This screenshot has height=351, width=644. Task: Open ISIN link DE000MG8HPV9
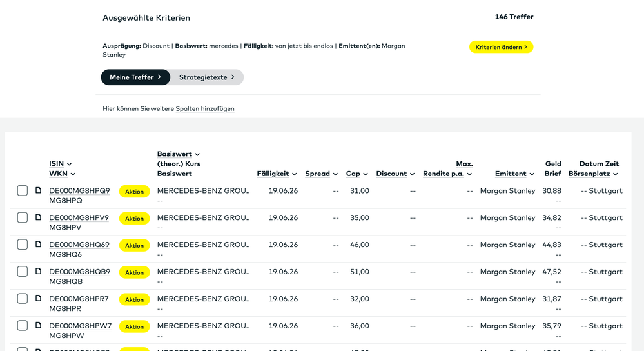click(79, 218)
